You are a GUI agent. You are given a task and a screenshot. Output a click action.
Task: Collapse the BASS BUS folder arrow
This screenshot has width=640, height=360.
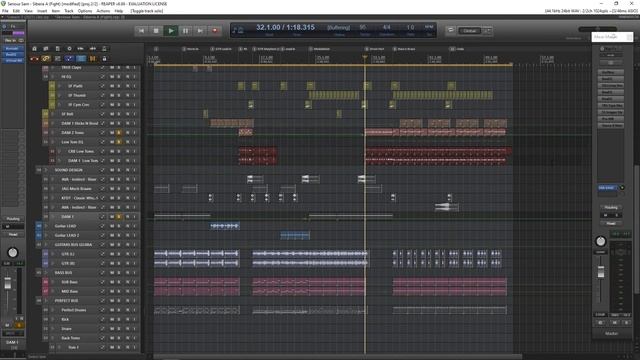click(x=46, y=273)
